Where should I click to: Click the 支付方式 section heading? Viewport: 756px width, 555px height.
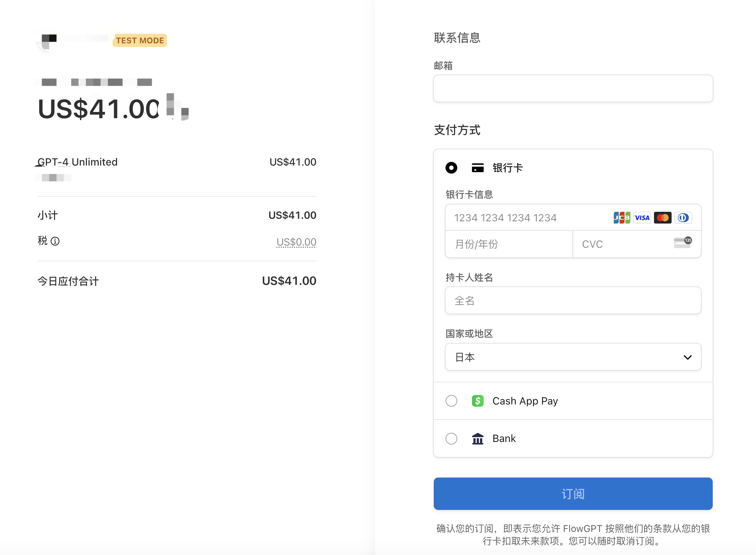tap(457, 130)
